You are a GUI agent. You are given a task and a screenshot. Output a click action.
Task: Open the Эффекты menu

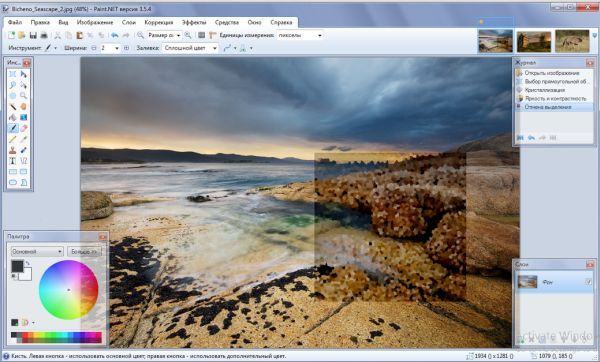pyautogui.click(x=194, y=23)
